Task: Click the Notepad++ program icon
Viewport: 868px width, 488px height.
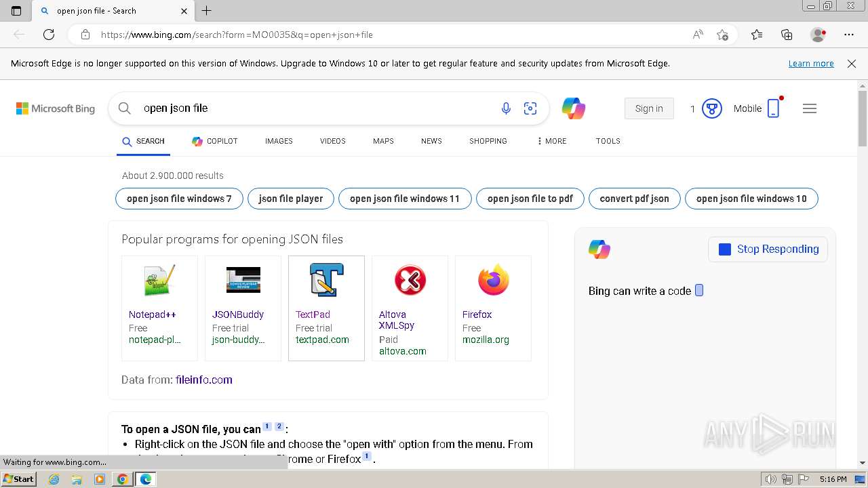Action: [x=159, y=280]
